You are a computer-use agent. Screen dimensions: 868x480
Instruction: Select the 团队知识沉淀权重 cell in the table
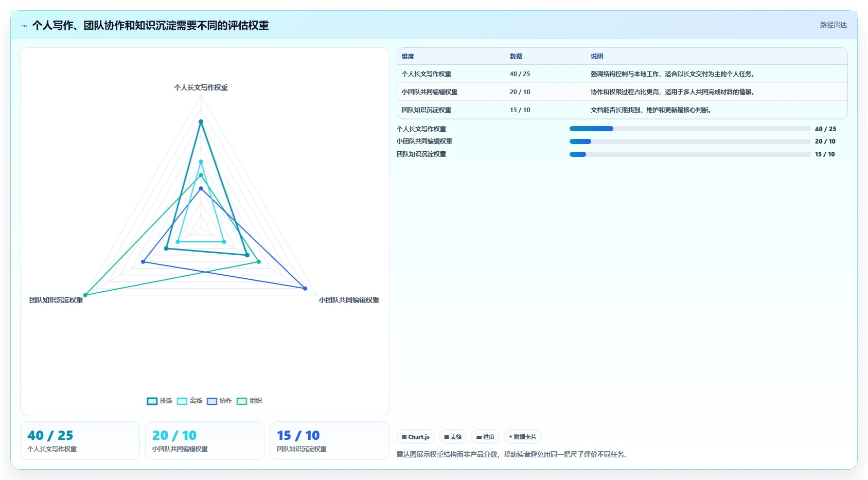[427, 110]
